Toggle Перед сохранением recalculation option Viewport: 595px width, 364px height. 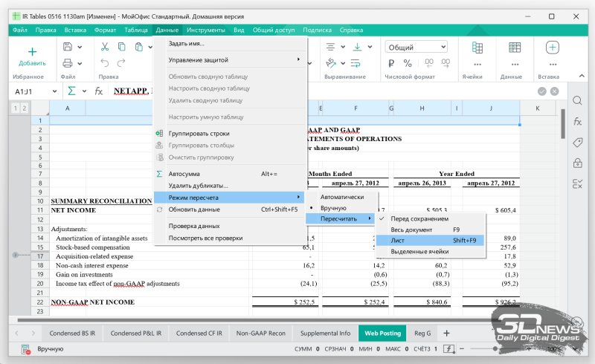(x=431, y=219)
